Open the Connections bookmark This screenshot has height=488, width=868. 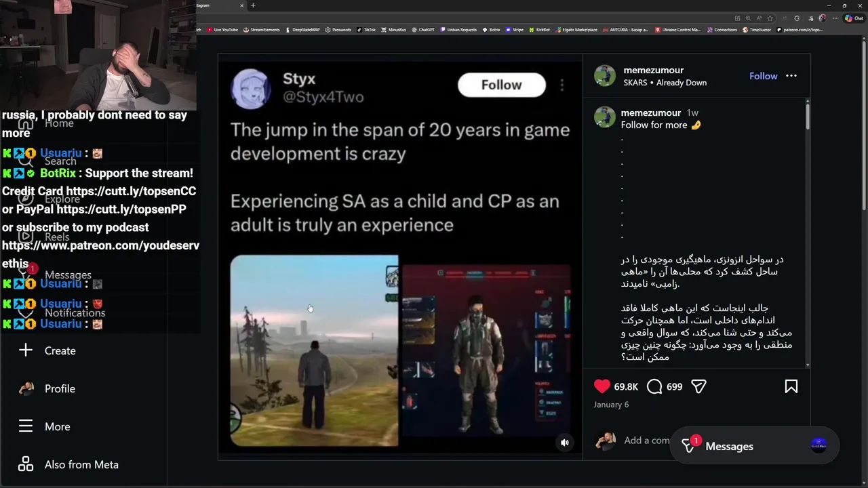point(722,30)
